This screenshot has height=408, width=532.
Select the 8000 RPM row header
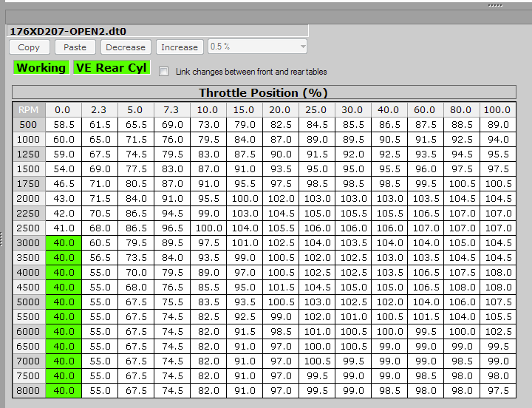click(28, 390)
